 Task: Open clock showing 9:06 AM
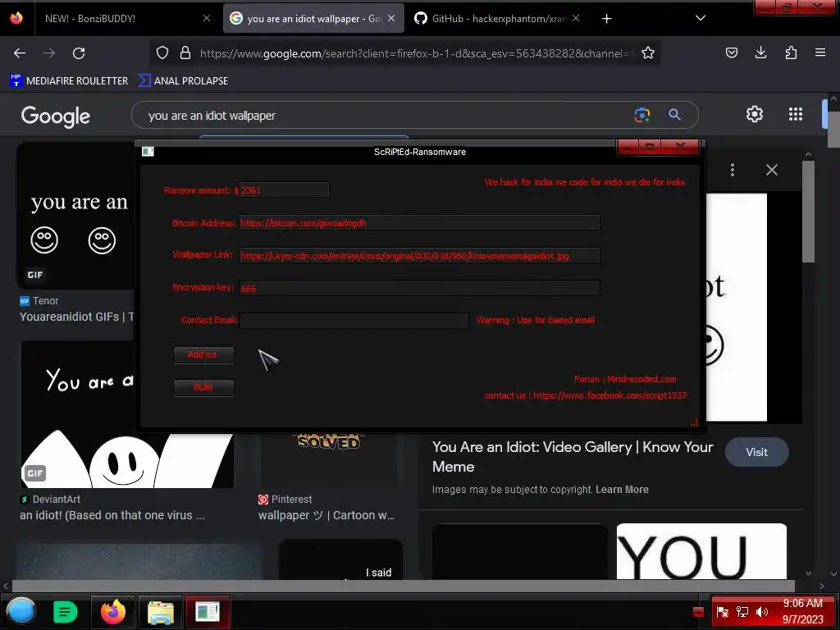tap(802, 611)
